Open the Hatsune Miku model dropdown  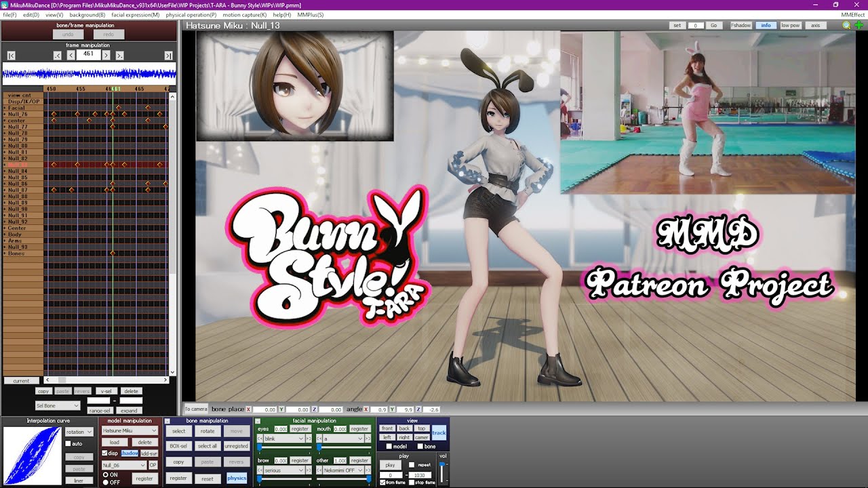tap(130, 430)
